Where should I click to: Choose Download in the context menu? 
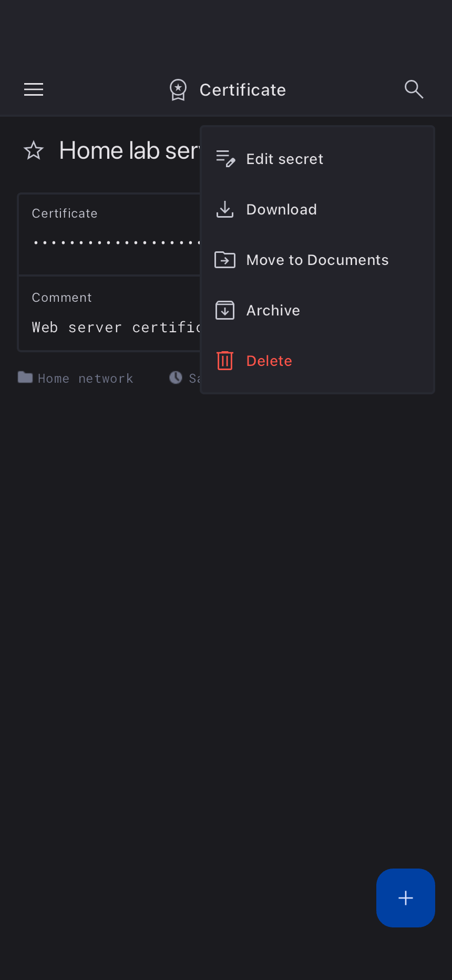(282, 209)
